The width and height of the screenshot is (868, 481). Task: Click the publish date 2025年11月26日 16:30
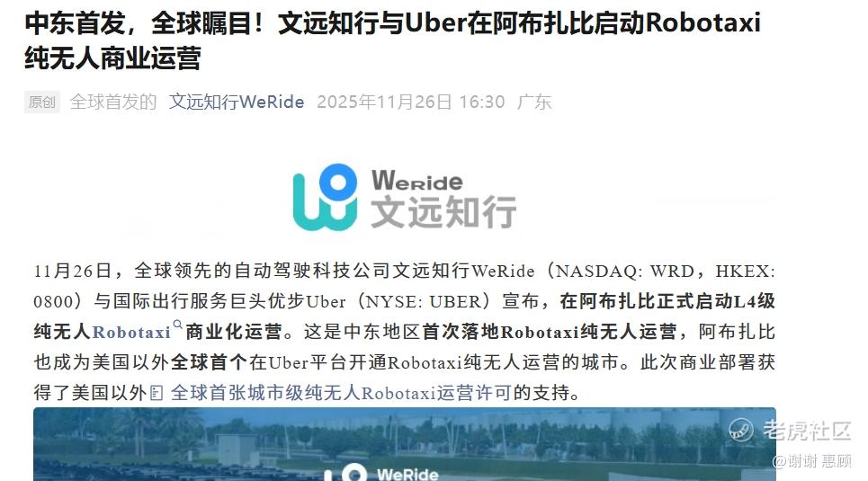click(x=411, y=102)
